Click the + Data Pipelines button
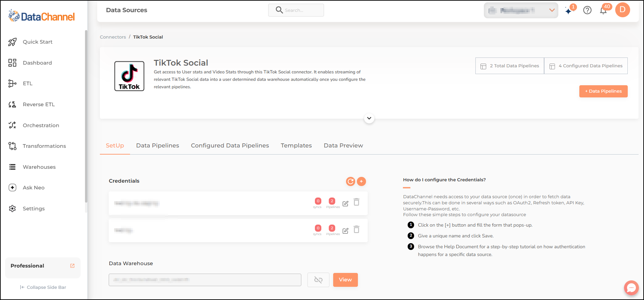This screenshot has width=644, height=300. coord(603,91)
